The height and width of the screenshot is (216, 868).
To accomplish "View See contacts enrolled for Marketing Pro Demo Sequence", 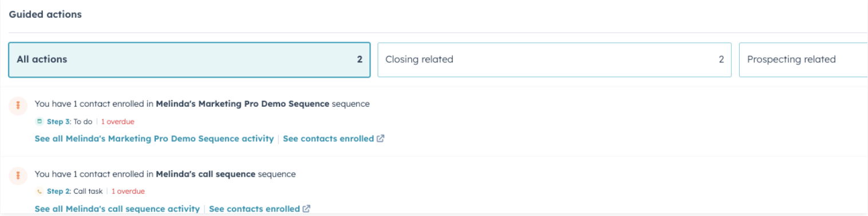I will click(328, 139).
